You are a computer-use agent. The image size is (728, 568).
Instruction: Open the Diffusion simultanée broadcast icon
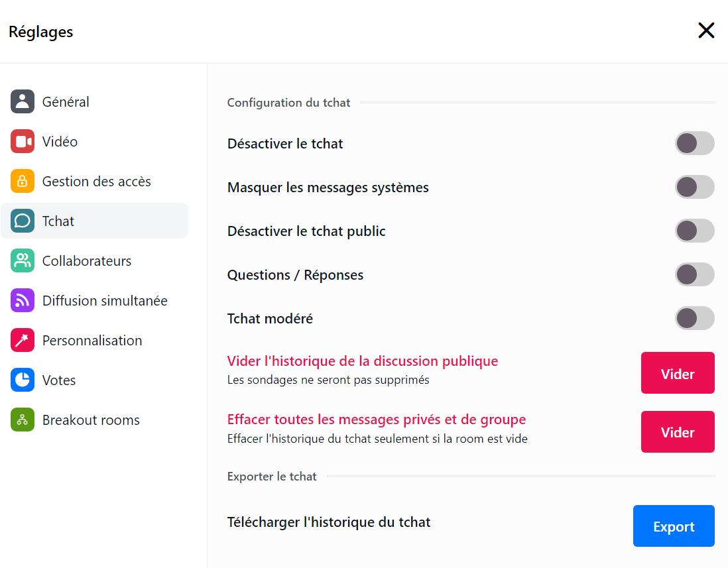pos(23,300)
